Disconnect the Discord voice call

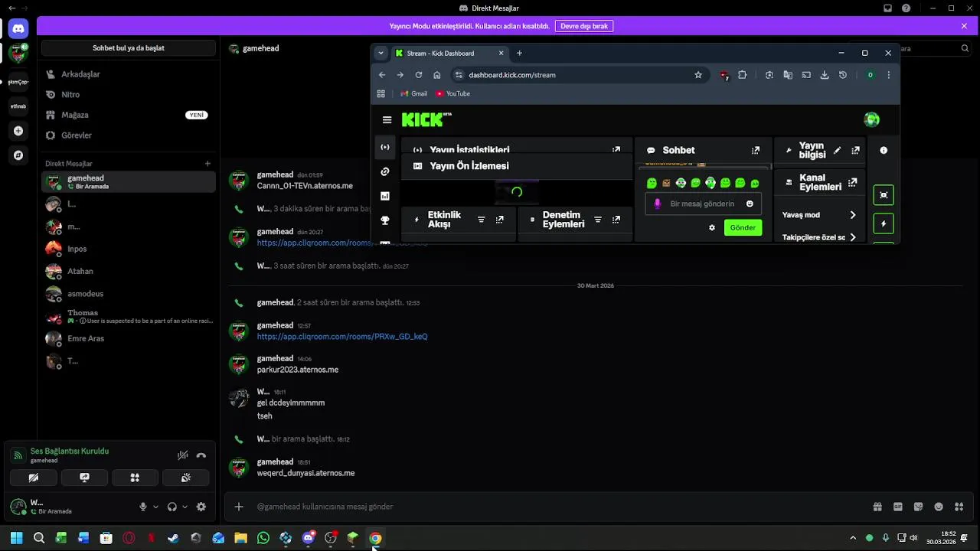(x=201, y=455)
